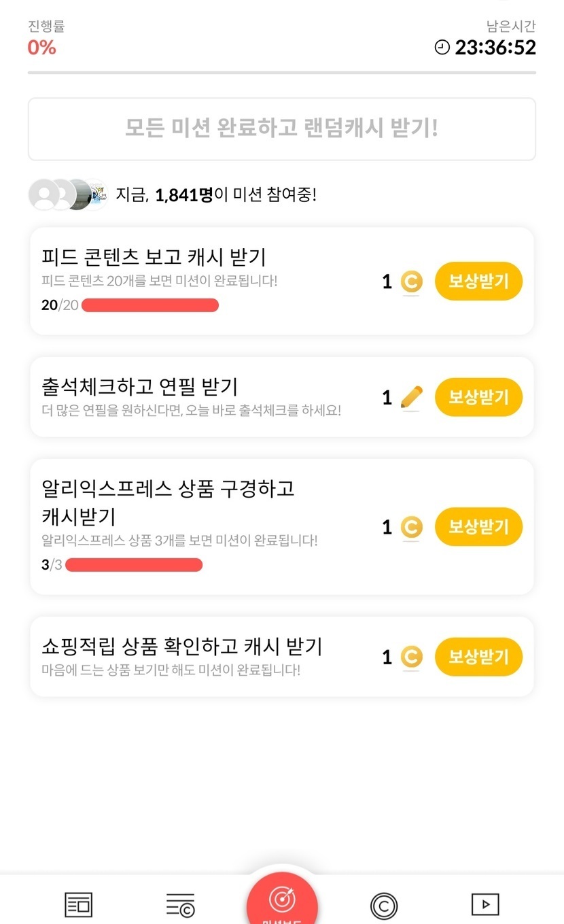The width and height of the screenshot is (564, 924).
Task: Tap the coin icon in feed content mission
Action: [411, 281]
